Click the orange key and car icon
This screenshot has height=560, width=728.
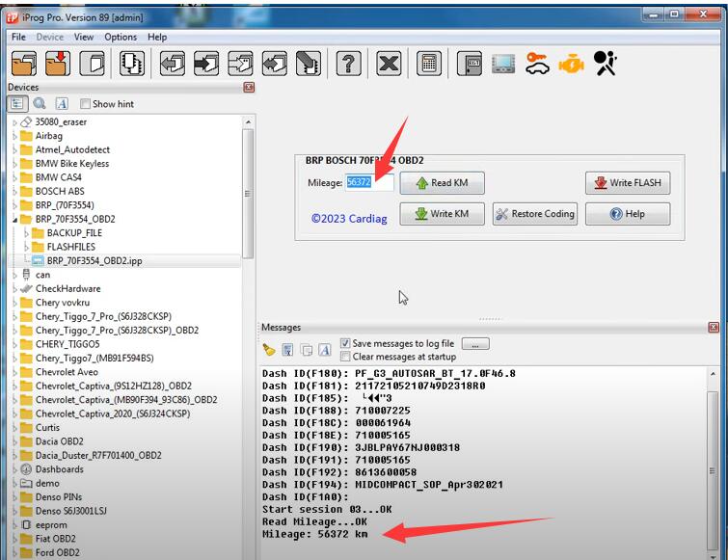[x=537, y=64]
